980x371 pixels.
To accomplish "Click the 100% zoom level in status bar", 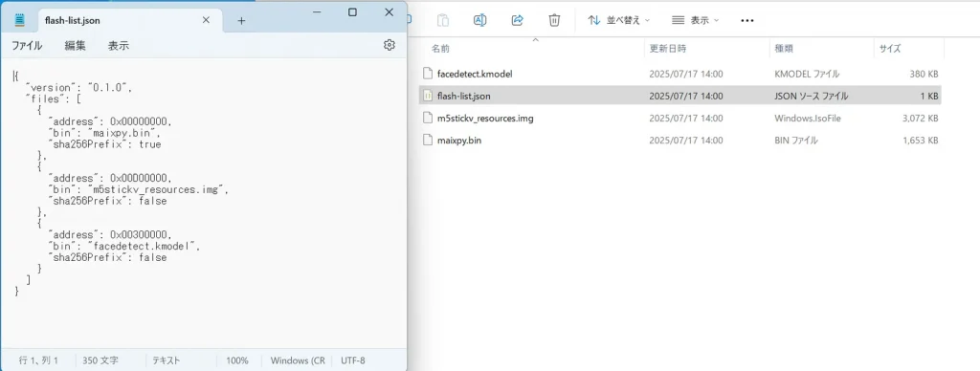I will click(x=237, y=360).
